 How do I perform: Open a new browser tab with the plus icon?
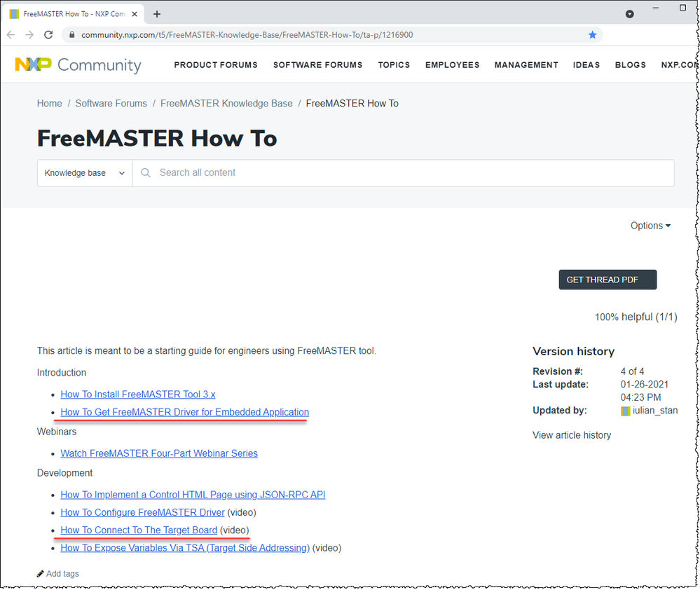coord(157,13)
